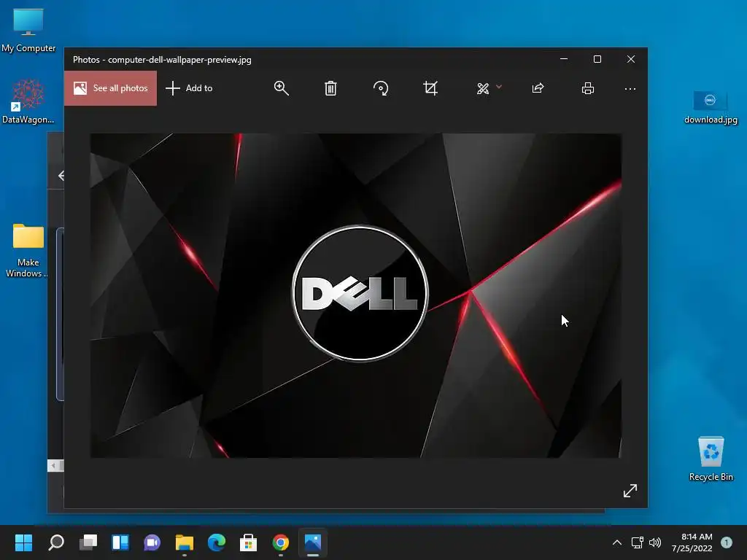
Task: Open volume control tray icon
Action: pos(655,542)
